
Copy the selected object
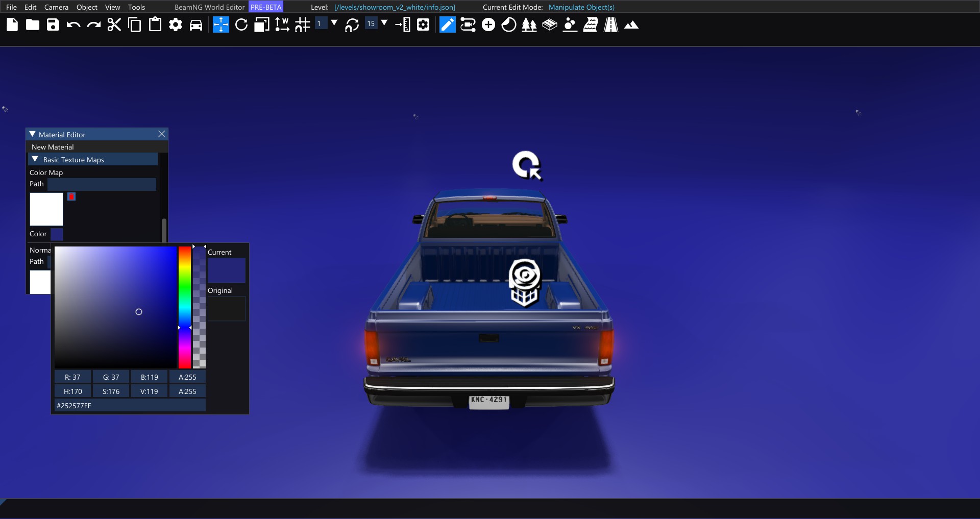135,24
